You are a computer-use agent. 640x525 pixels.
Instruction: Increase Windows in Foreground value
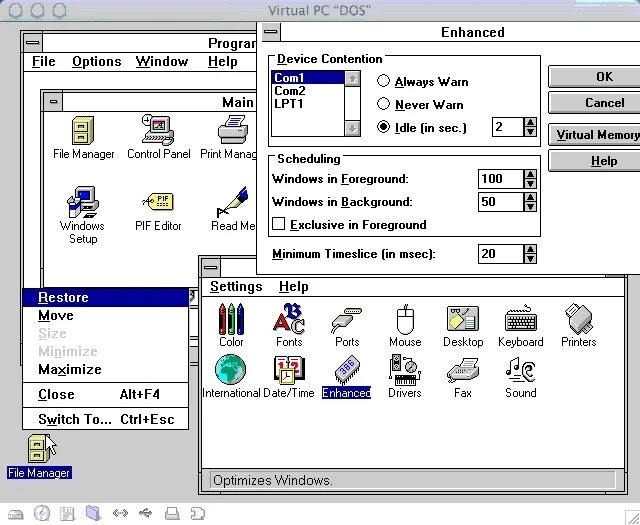[530, 174]
